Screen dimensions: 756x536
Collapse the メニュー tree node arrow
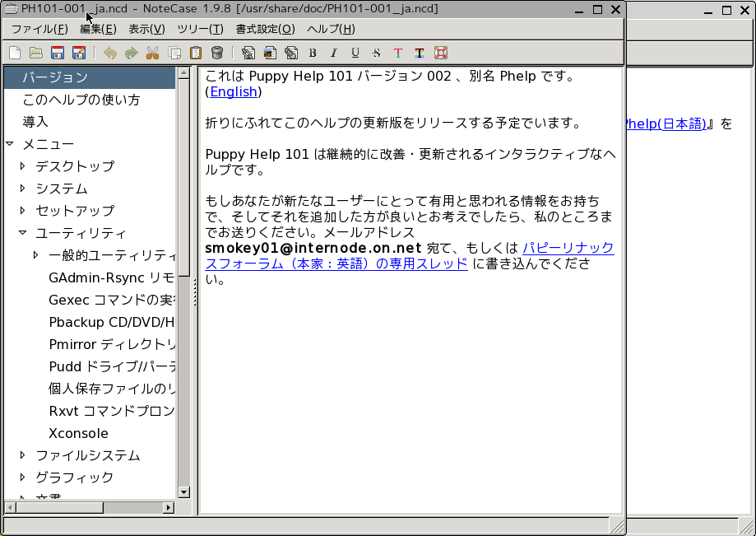click(10, 144)
